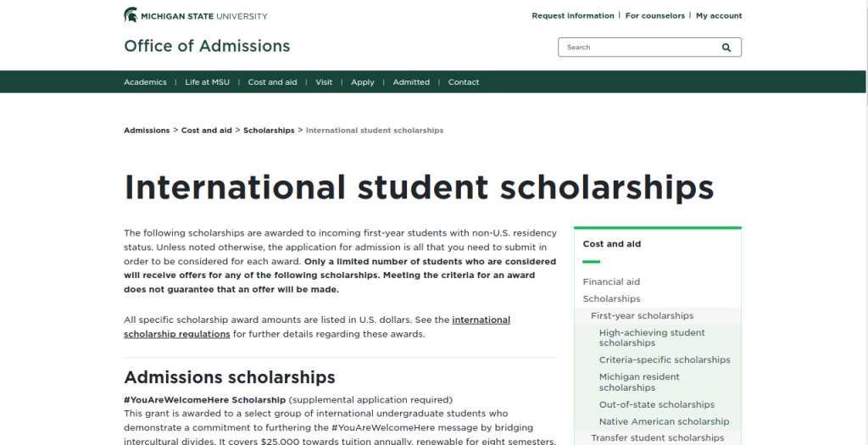868x445 pixels.
Task: Open Native American scholarship
Action: click(x=665, y=421)
